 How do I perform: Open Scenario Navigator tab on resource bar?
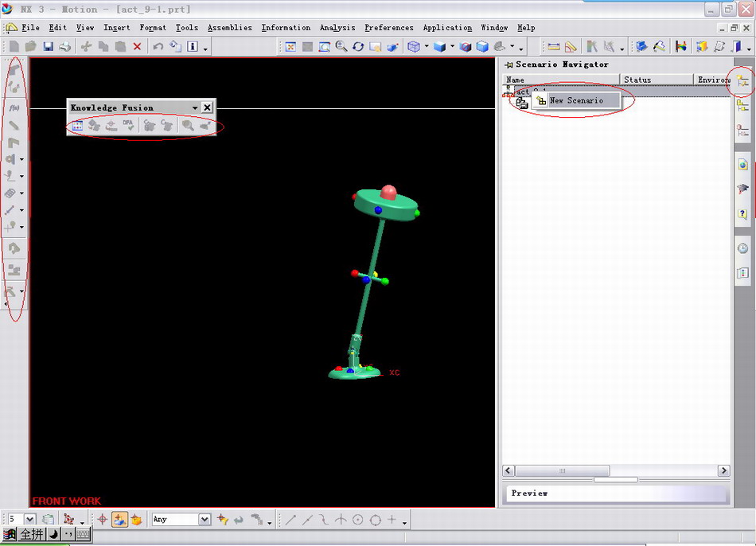tap(742, 81)
